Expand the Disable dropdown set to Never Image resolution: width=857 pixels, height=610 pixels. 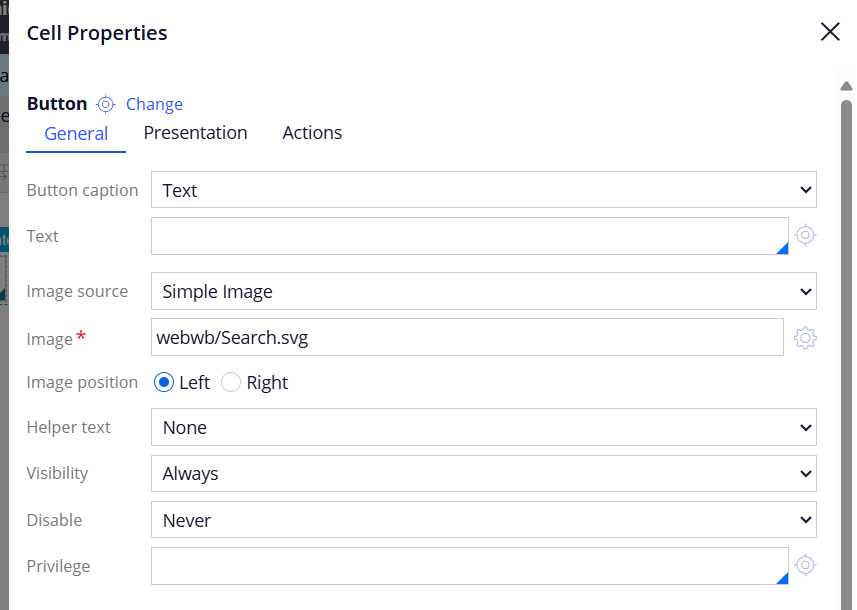(x=484, y=520)
